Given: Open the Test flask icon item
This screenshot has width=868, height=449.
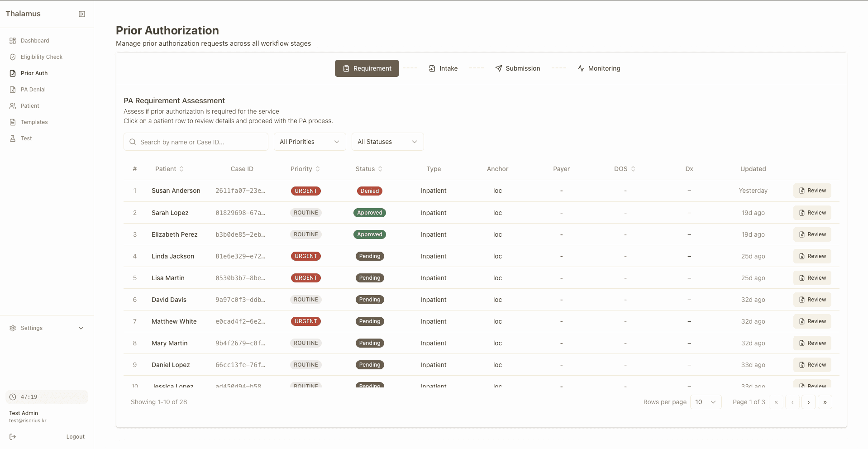Looking at the screenshot, I should click(13, 139).
